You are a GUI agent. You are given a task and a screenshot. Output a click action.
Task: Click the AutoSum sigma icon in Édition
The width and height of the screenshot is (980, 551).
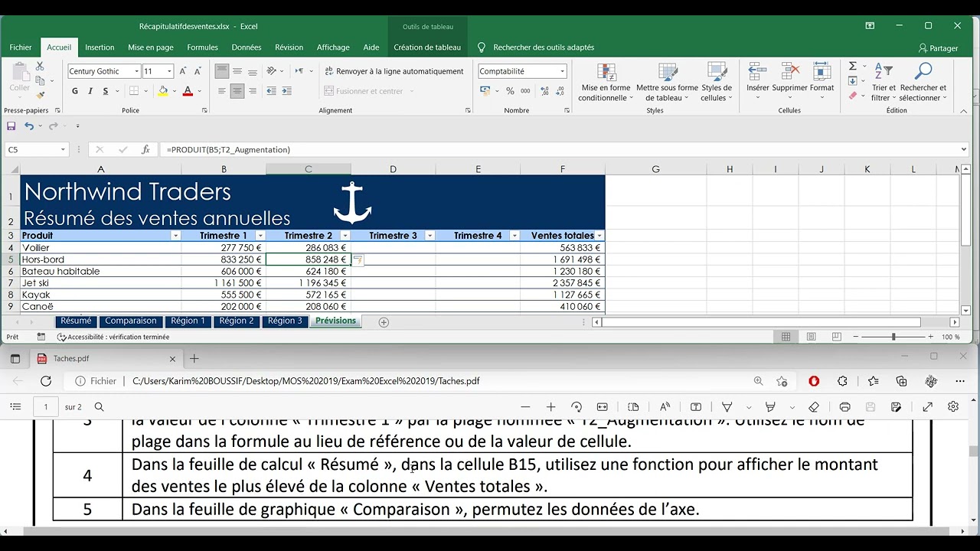pyautogui.click(x=853, y=67)
